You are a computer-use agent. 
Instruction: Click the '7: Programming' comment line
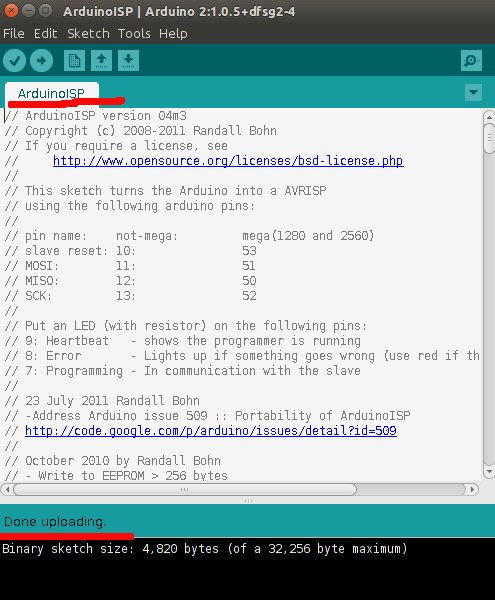(182, 370)
